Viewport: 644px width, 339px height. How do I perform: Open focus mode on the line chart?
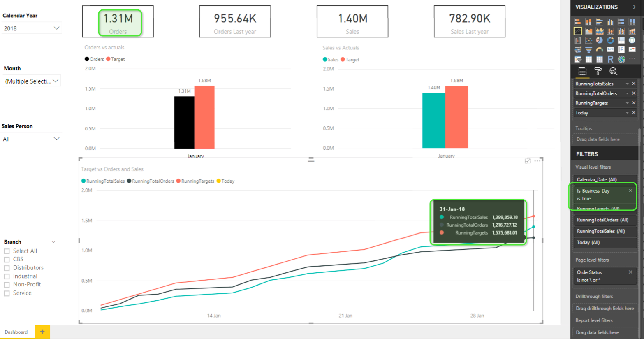click(x=528, y=161)
